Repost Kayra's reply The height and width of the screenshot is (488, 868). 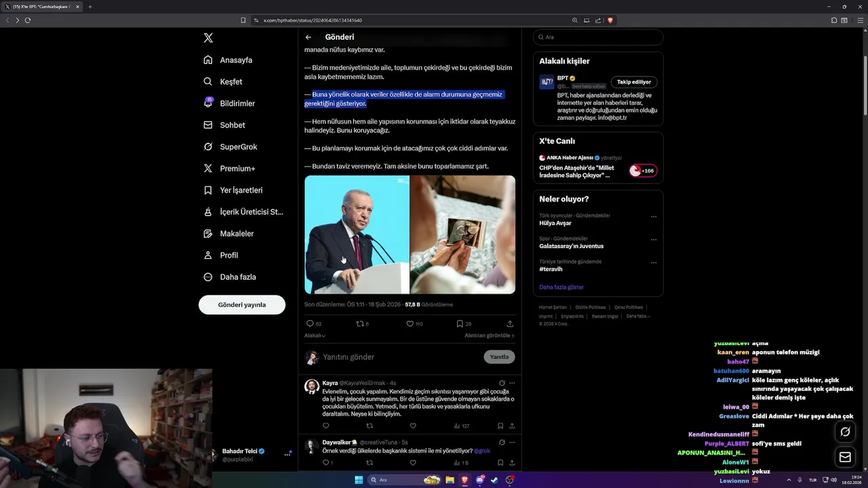(370, 426)
